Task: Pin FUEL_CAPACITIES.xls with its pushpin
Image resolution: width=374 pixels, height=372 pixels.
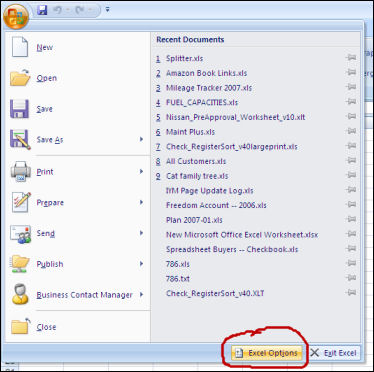Action: tap(351, 102)
